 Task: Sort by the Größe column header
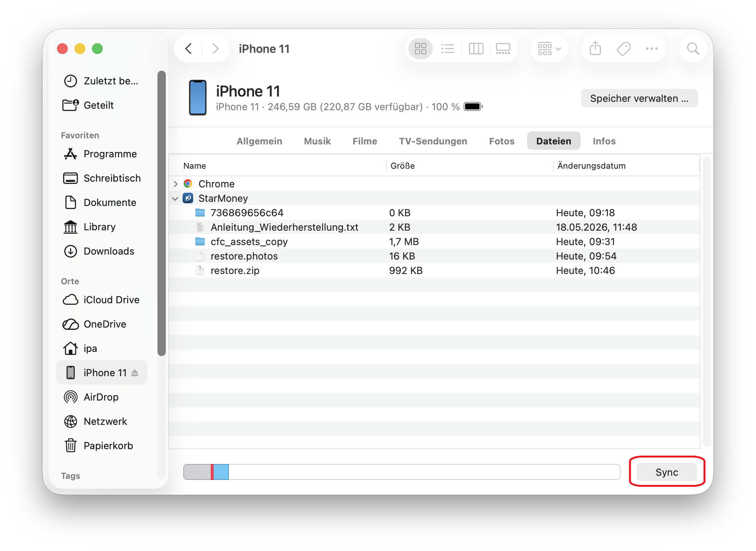(470, 166)
